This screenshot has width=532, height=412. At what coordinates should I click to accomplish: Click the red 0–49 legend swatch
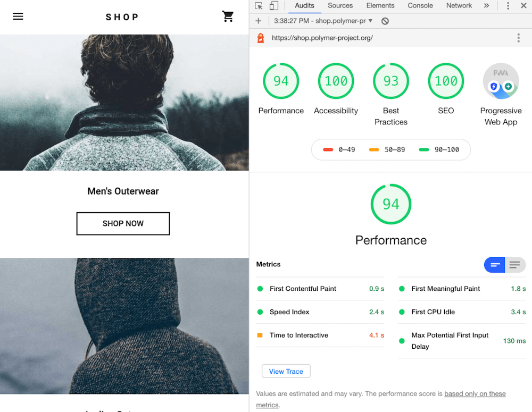point(328,149)
